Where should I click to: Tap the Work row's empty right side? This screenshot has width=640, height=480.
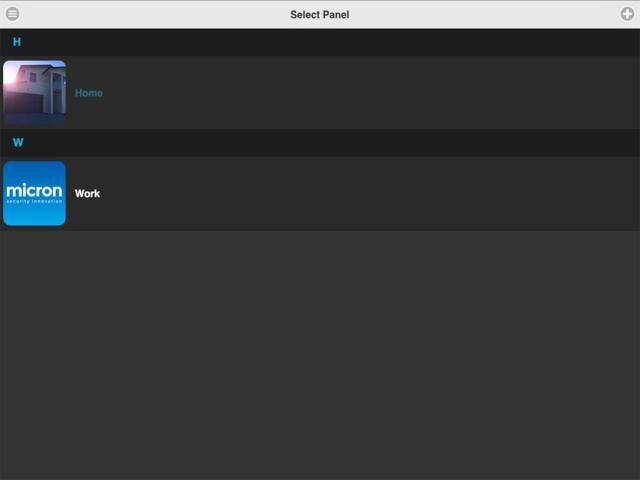(x=400, y=194)
